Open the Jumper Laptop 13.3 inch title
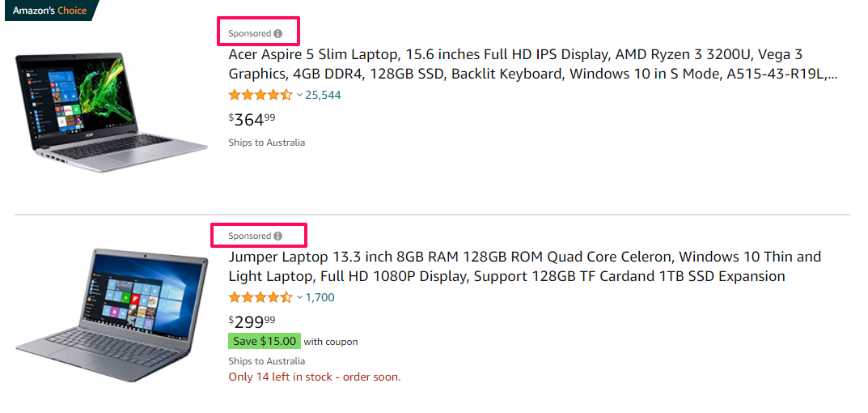The width and height of the screenshot is (868, 413). click(x=525, y=266)
